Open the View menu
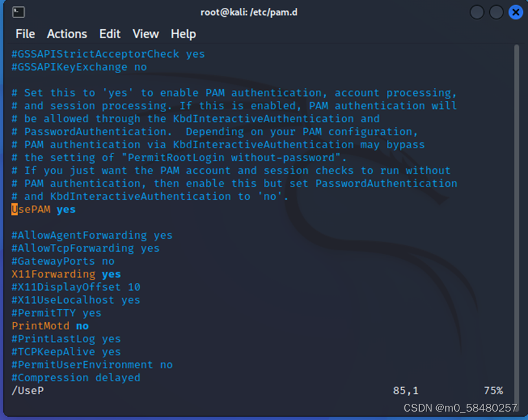528x420 pixels. click(145, 34)
